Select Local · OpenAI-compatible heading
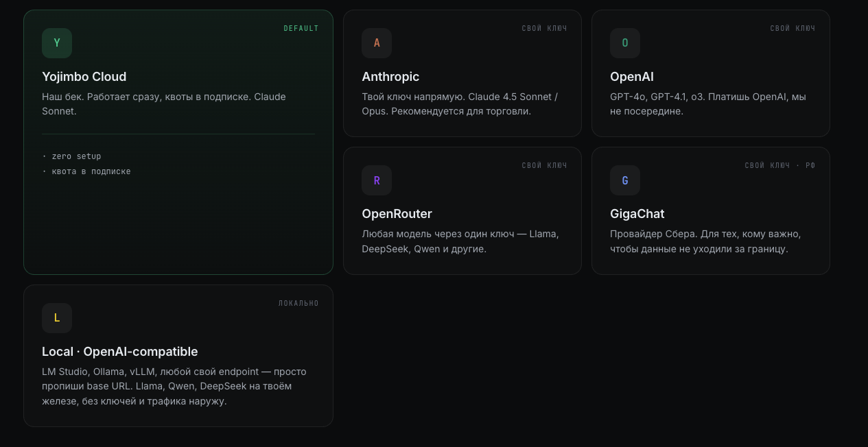 [x=120, y=352]
